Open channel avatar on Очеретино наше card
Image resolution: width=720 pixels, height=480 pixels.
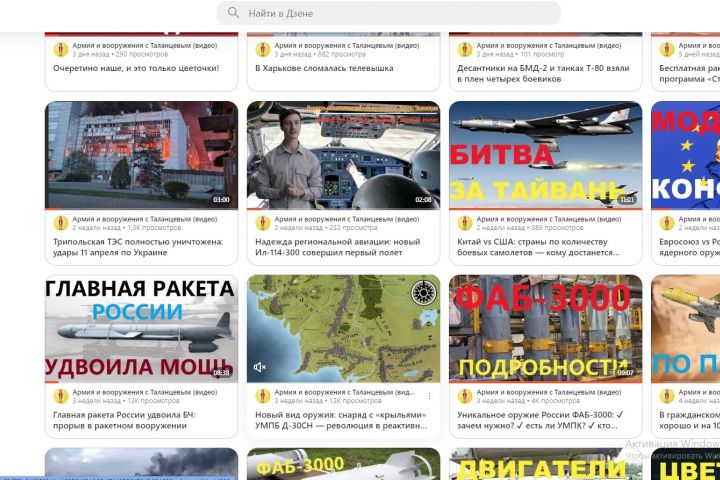[61, 50]
